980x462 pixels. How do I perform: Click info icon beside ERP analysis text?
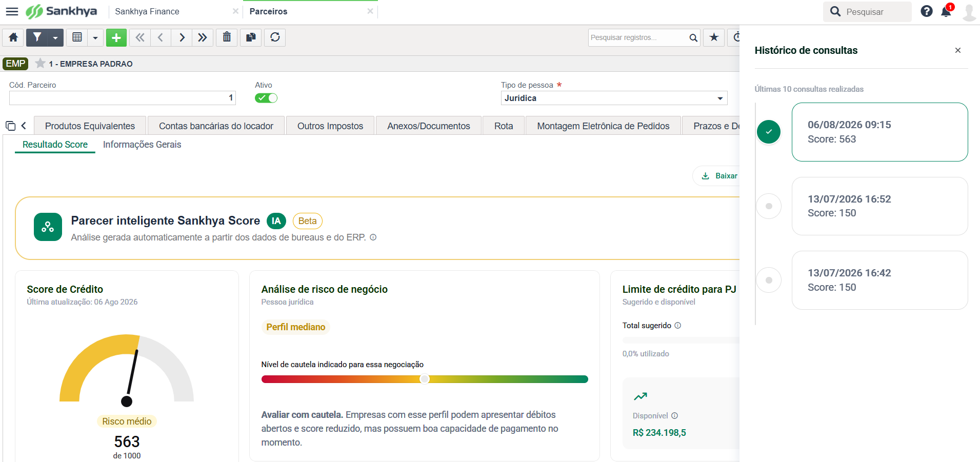(x=373, y=237)
